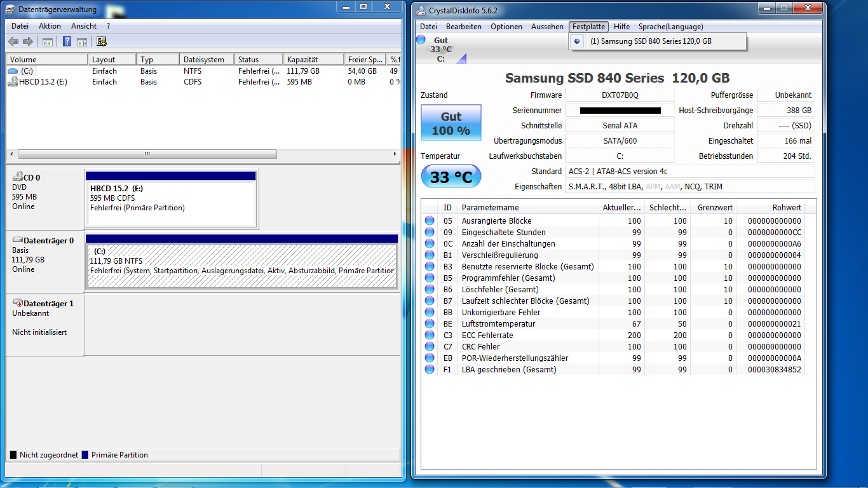
Task: Click the CrystalDiskInfo title bar app icon
Action: [422, 10]
